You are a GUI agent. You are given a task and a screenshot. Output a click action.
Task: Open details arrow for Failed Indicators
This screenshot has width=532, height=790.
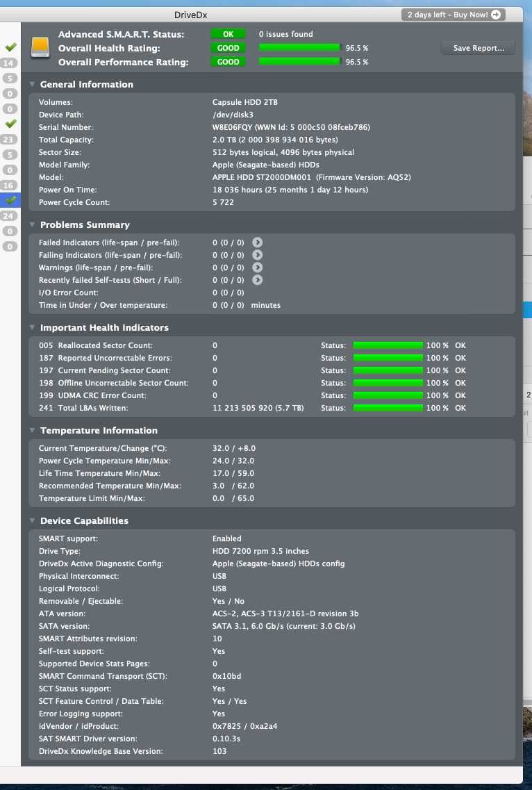coord(258,243)
